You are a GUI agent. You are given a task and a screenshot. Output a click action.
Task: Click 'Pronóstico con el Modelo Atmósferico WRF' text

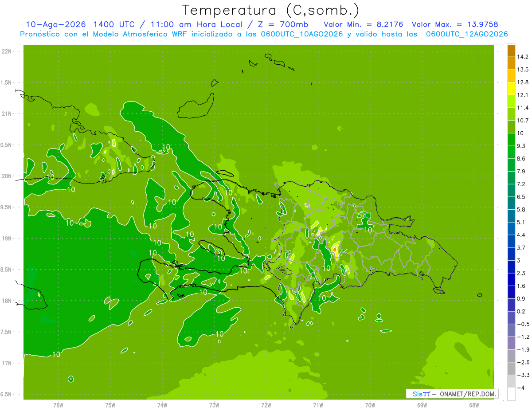coord(104,34)
